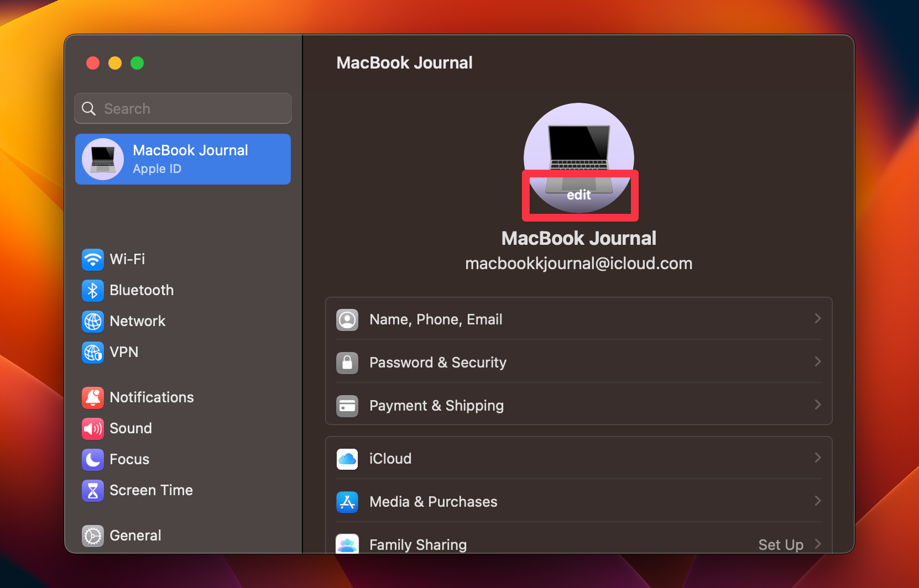Open Wi-Fi settings from the sidebar
This screenshot has width=919, height=588.
point(93,260)
